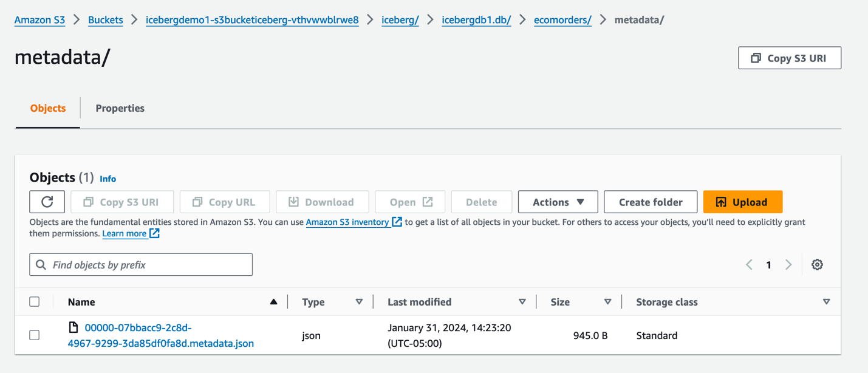Sort by Type column arrow
The width and height of the screenshot is (868, 373).
click(x=359, y=301)
